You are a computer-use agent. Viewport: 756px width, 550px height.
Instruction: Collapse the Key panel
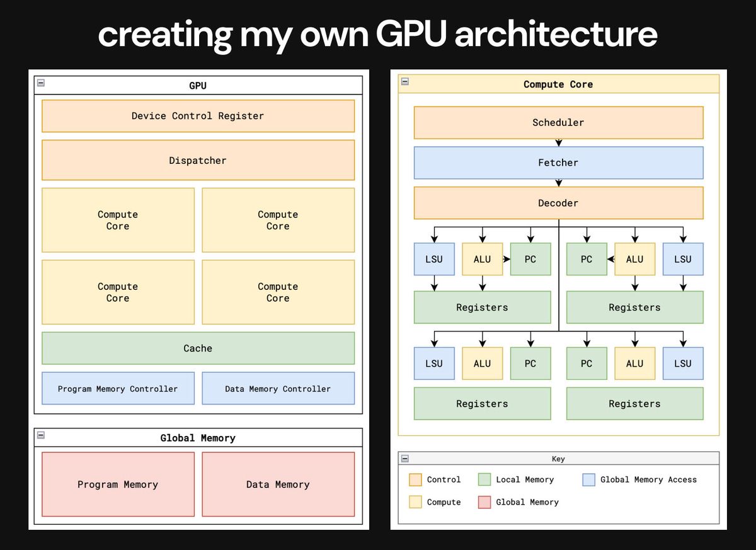(x=405, y=458)
